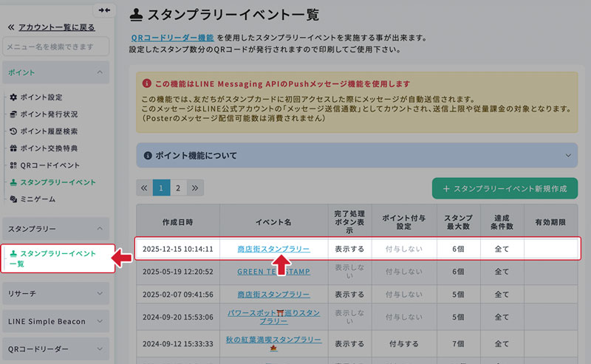Open the 商店街スタンプラリー event from 2025-12-15

tap(273, 249)
